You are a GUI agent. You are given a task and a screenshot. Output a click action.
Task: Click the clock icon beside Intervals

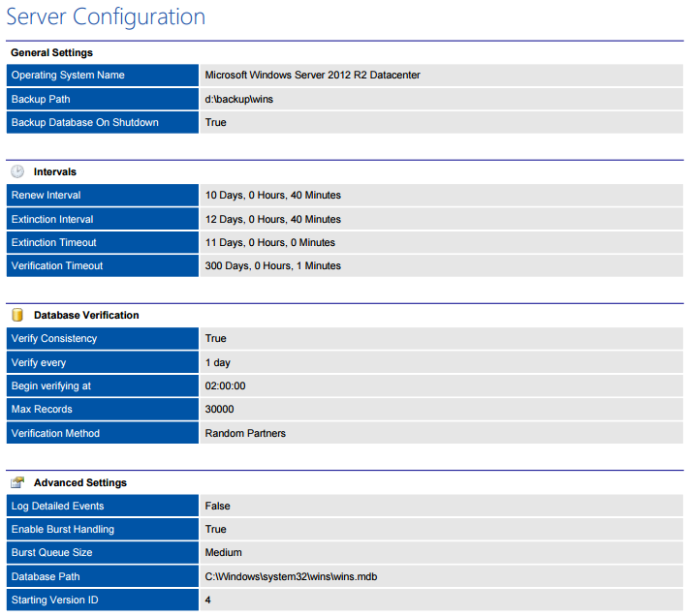pyautogui.click(x=17, y=171)
